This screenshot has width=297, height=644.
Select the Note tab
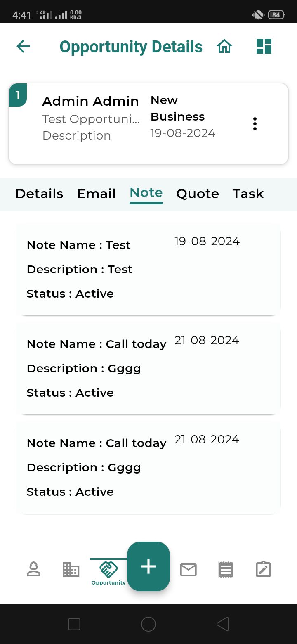click(x=146, y=193)
